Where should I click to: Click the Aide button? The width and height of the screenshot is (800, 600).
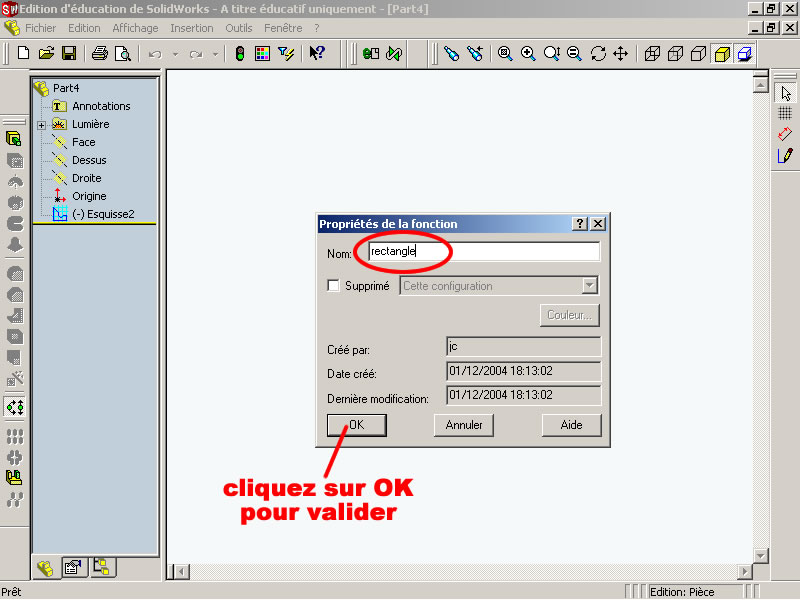pyautogui.click(x=571, y=425)
